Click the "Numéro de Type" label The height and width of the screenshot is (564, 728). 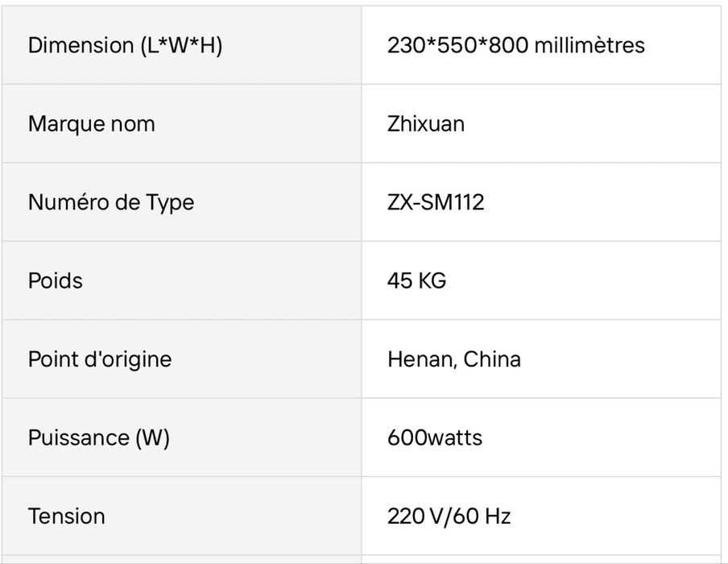click(x=110, y=202)
